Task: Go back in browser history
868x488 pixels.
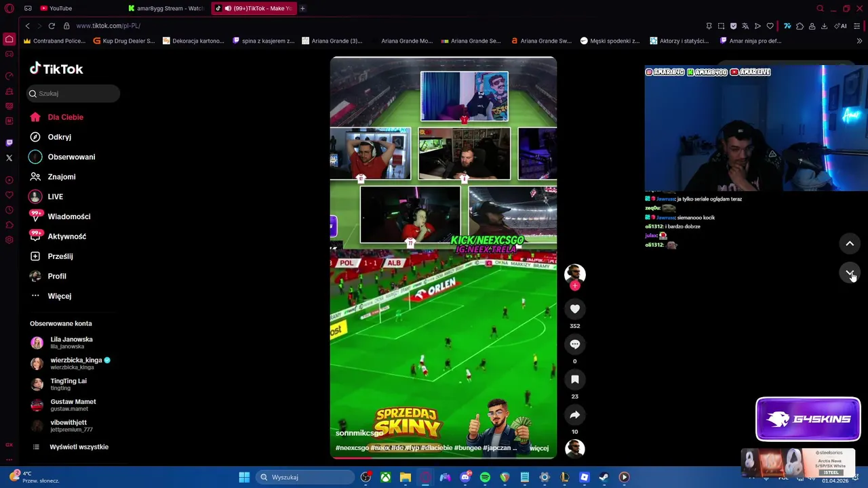Action: [x=27, y=26]
